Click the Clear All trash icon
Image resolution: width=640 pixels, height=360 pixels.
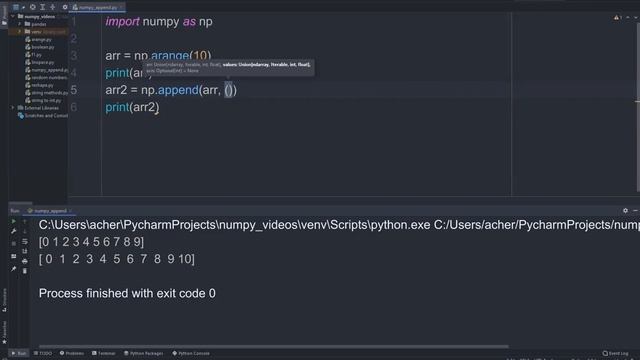[x=24, y=271]
